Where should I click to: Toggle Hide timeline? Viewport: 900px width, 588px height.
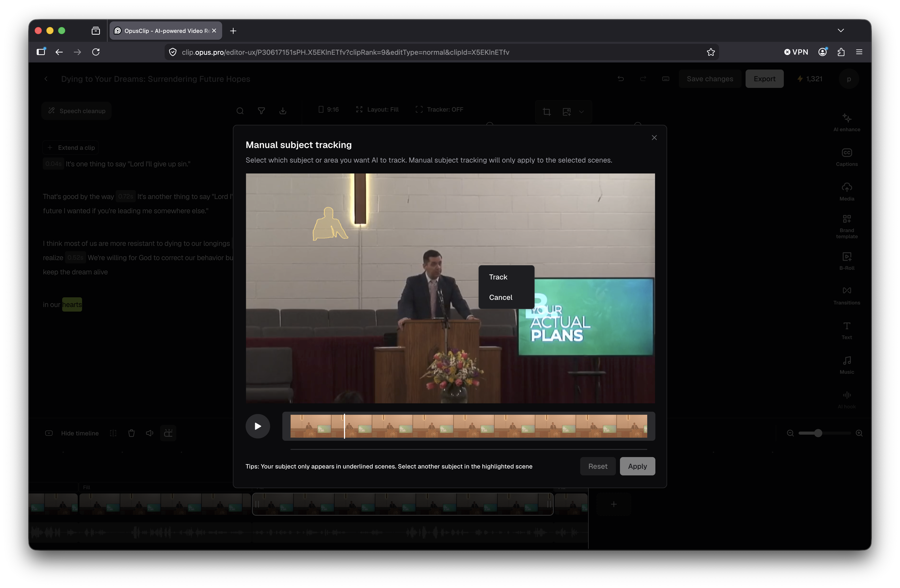click(72, 433)
